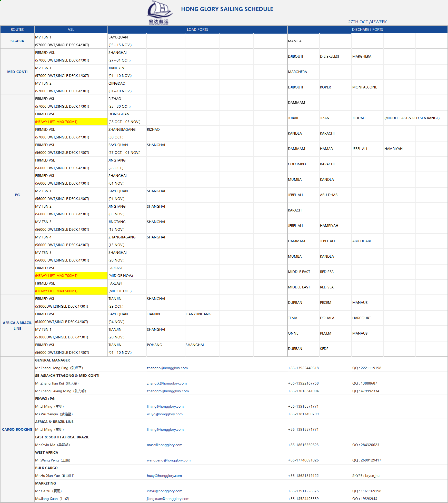Select the CARGO BOOKING row label
Image resolution: width=448 pixels, height=503 pixels.
tap(17, 429)
